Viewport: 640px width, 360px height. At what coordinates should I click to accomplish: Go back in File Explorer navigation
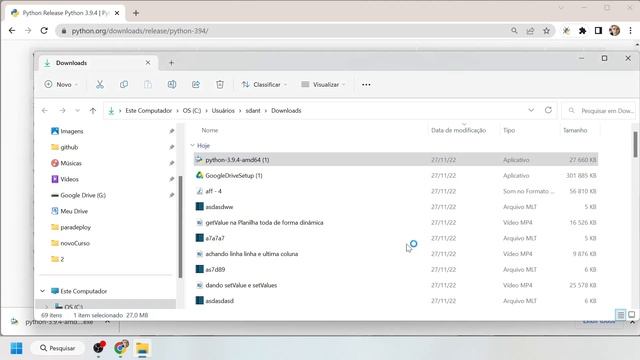45,111
